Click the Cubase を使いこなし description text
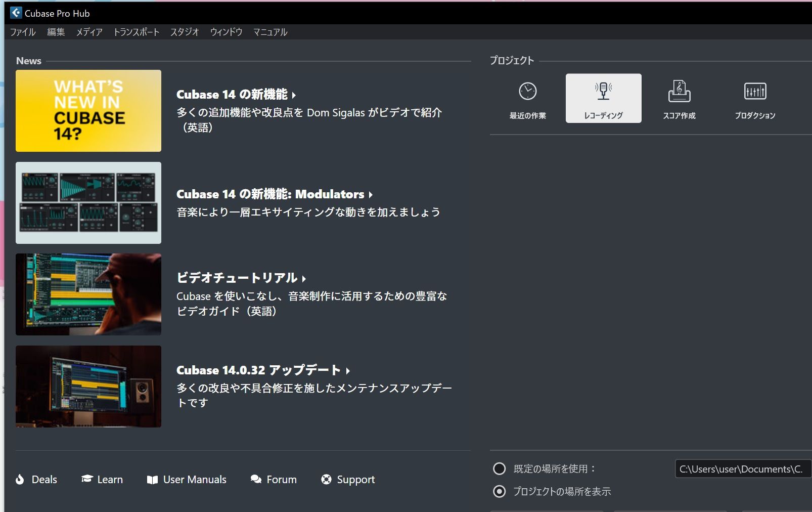The height and width of the screenshot is (512, 812). 311,304
